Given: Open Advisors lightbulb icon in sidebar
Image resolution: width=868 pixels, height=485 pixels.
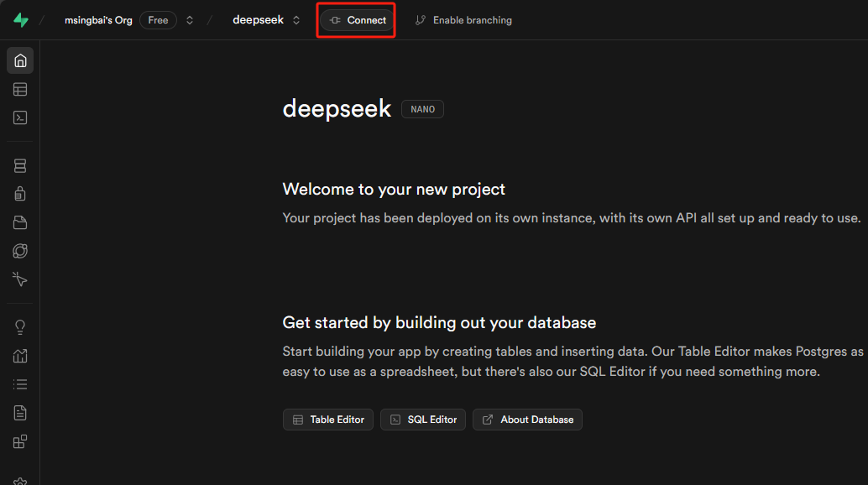Looking at the screenshot, I should pos(20,327).
